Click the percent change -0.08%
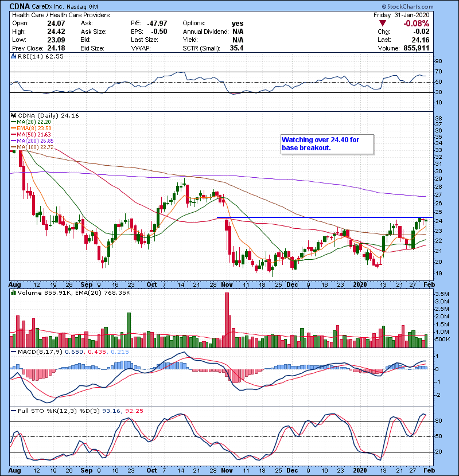This screenshot has height=476, width=459. (x=416, y=24)
